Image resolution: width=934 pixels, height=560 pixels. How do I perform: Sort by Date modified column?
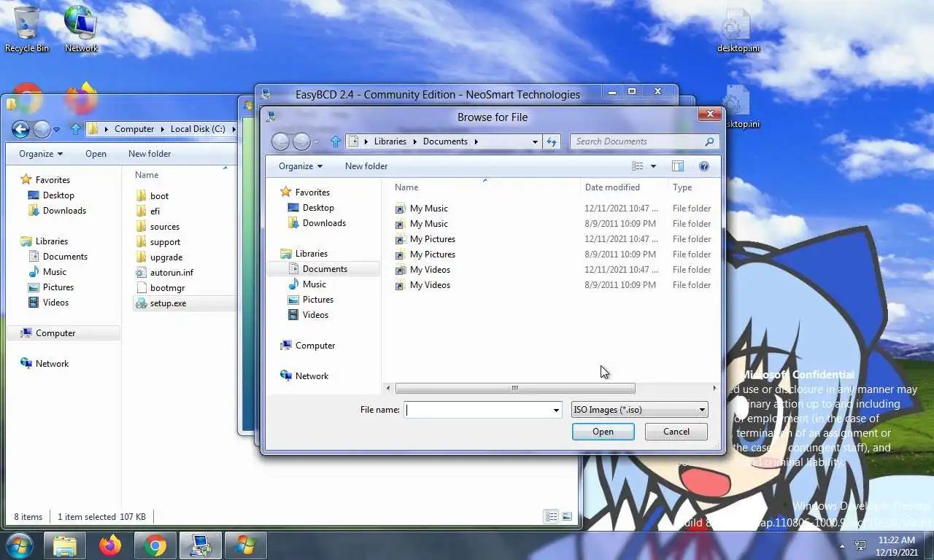pyautogui.click(x=612, y=187)
